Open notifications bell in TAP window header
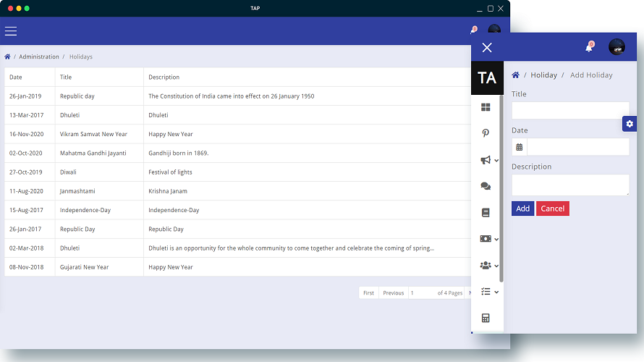Viewport: 644px width, 362px height. [473, 30]
